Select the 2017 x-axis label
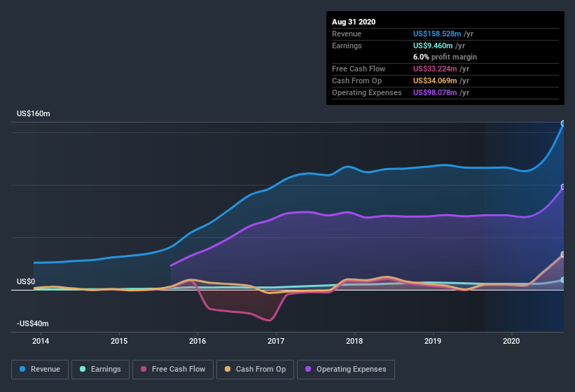Screen dimensions: 575x392 click(276, 341)
